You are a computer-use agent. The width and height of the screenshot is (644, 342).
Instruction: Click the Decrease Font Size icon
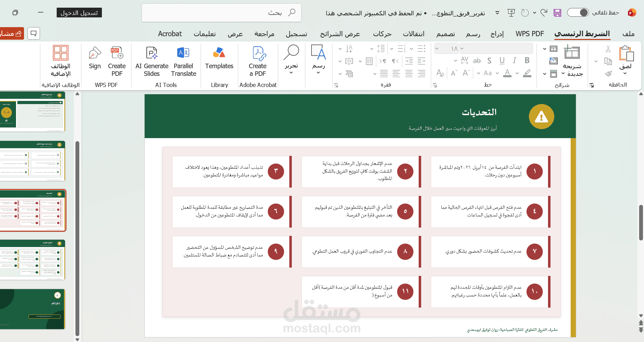[454, 73]
